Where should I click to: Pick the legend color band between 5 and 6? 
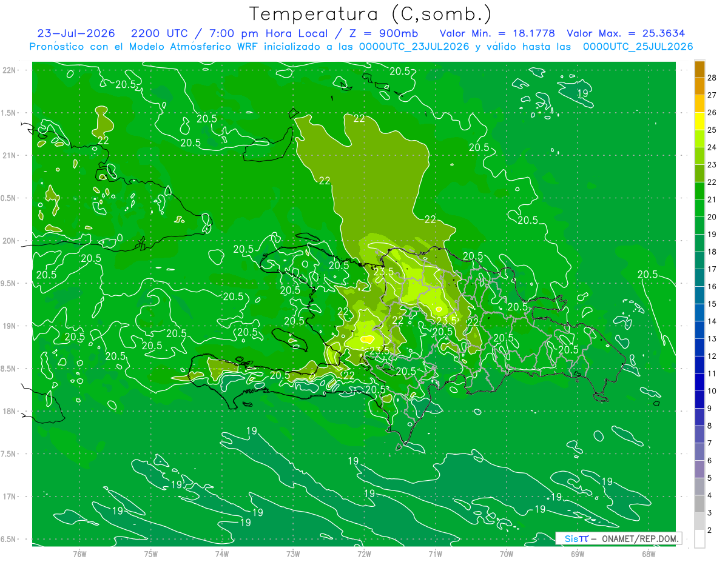click(x=699, y=469)
